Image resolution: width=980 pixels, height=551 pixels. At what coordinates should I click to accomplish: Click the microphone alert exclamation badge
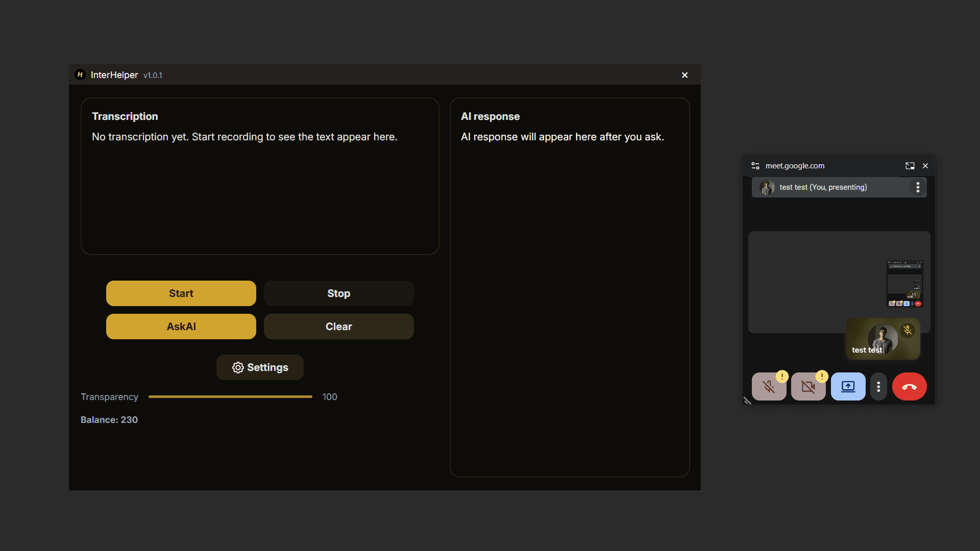pos(781,377)
